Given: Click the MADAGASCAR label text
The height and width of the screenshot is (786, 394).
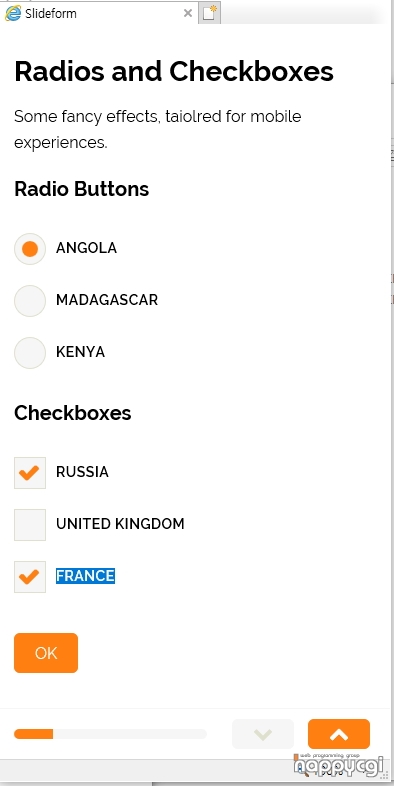Looking at the screenshot, I should point(107,300).
